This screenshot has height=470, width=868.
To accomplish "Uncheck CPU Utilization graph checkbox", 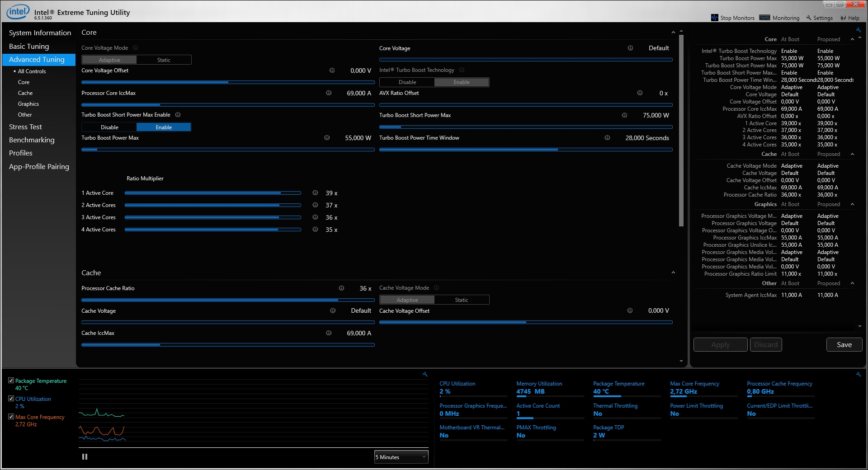I will click(x=11, y=399).
